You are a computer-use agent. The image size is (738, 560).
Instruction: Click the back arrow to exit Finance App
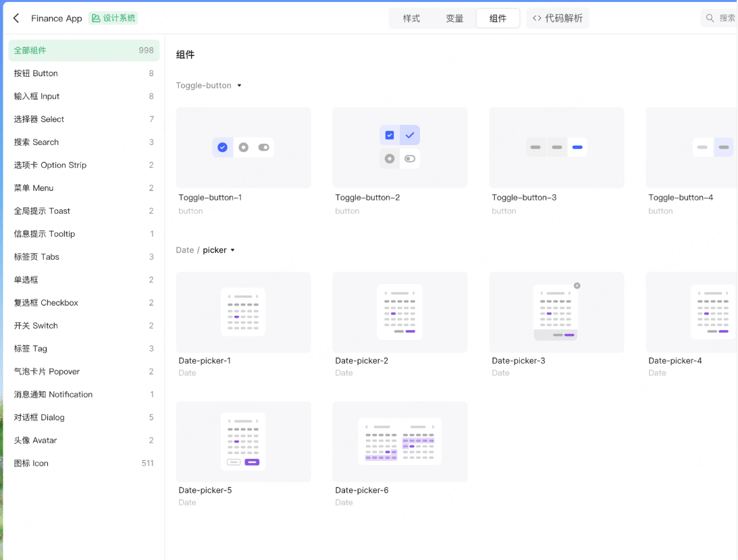coord(16,18)
